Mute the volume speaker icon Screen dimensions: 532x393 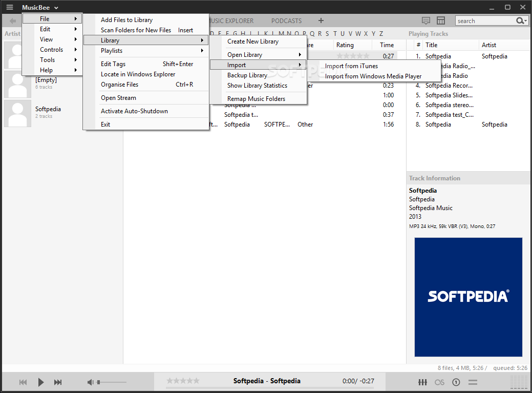point(90,382)
